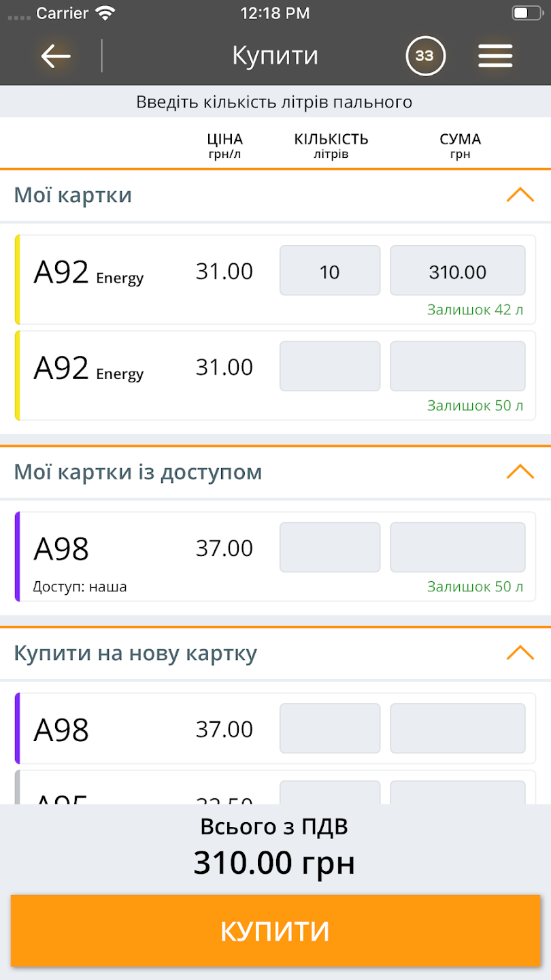The height and width of the screenshot is (980, 551).
Task: Tap the Wi-Fi status icon
Action: coord(105,13)
